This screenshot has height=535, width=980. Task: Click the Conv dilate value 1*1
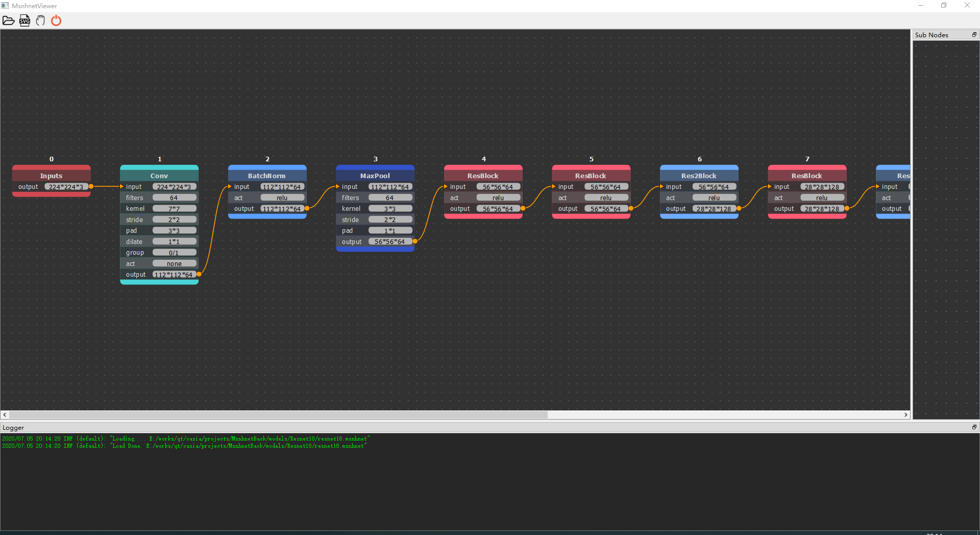point(174,241)
